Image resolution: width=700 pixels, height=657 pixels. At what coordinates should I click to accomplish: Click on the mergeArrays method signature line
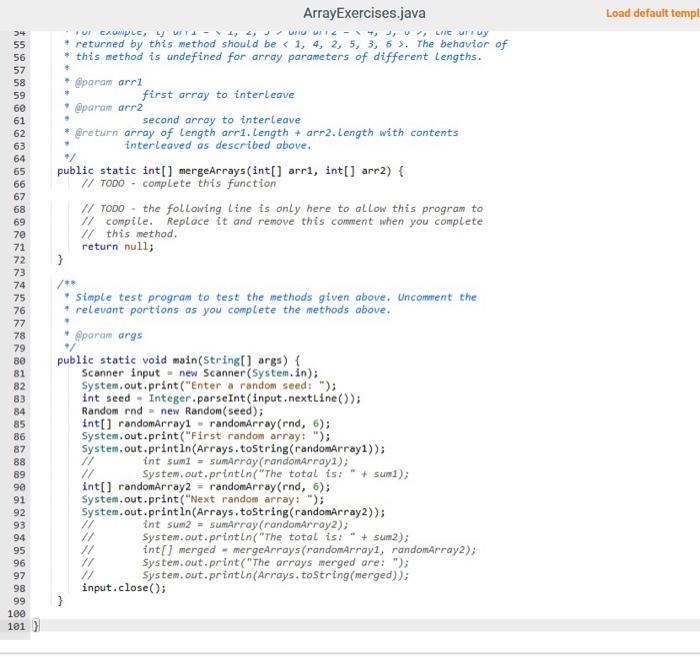click(x=230, y=171)
